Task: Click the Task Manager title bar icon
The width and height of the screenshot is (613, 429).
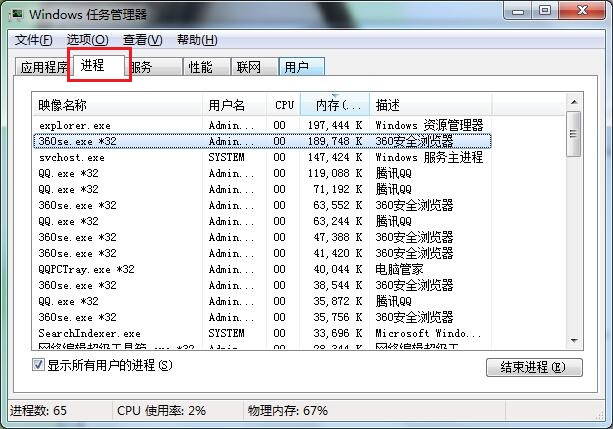Action: 16,14
